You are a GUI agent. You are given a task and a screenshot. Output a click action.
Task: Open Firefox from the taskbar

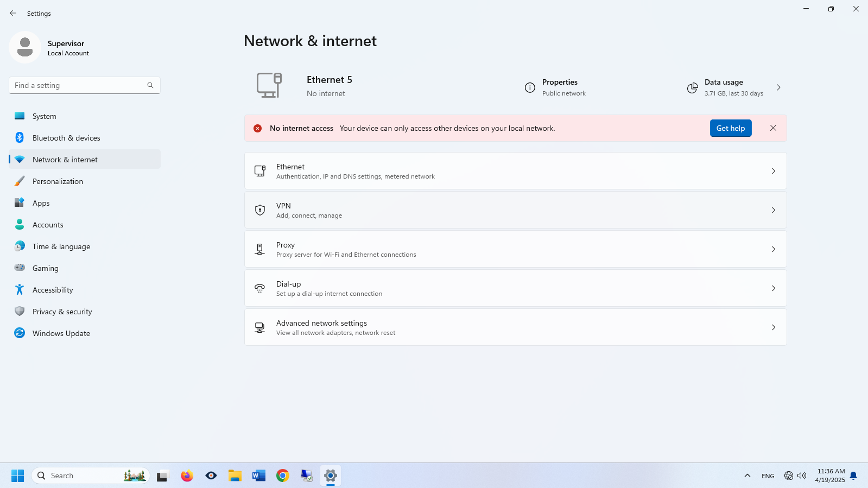tap(187, 476)
